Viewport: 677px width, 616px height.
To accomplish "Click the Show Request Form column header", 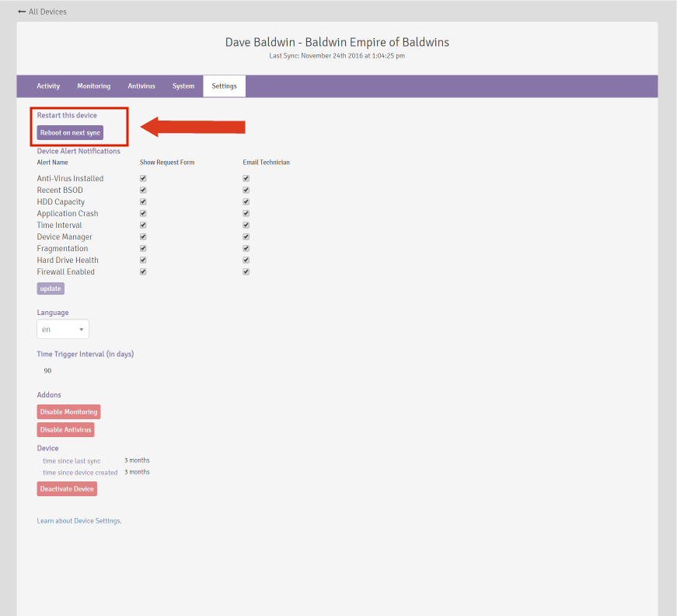I will [167, 163].
